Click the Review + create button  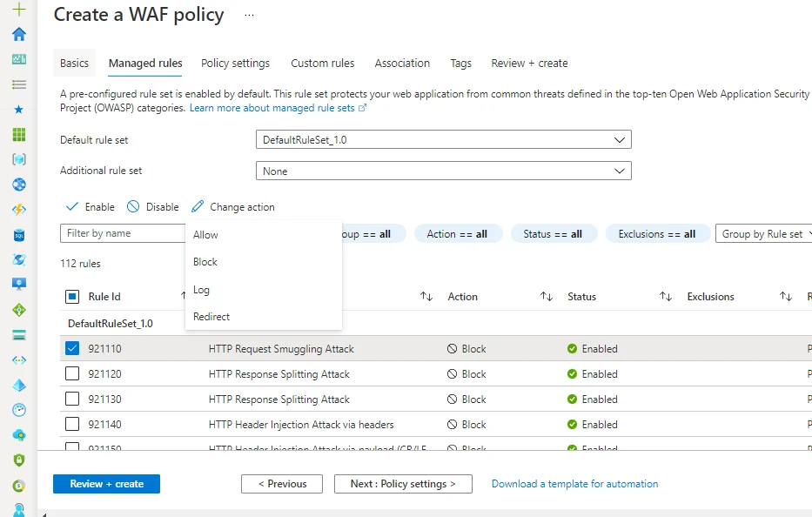point(106,484)
